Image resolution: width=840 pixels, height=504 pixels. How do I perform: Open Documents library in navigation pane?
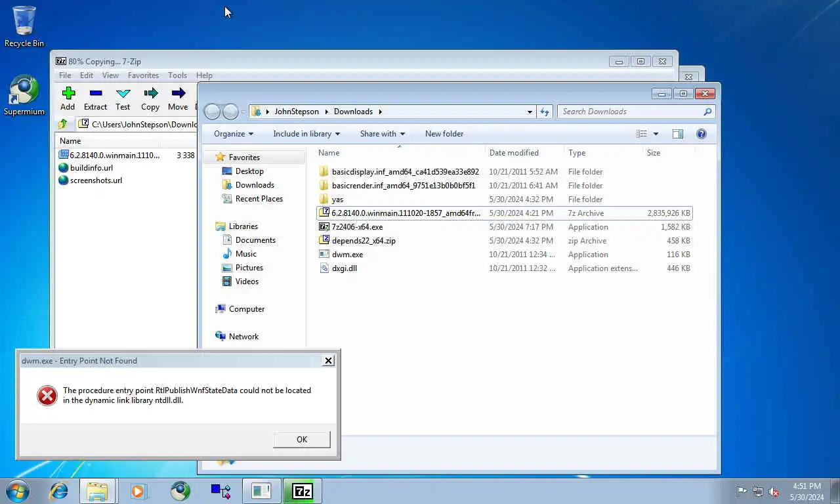pos(255,240)
